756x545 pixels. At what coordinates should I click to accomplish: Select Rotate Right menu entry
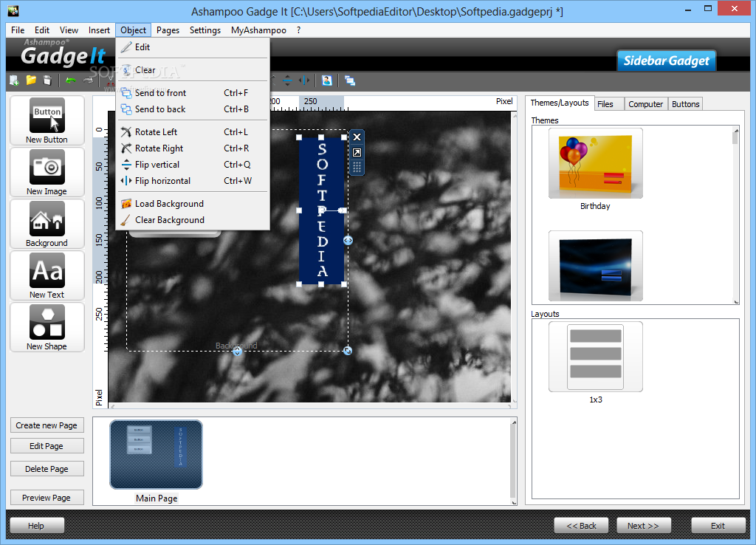click(x=193, y=148)
